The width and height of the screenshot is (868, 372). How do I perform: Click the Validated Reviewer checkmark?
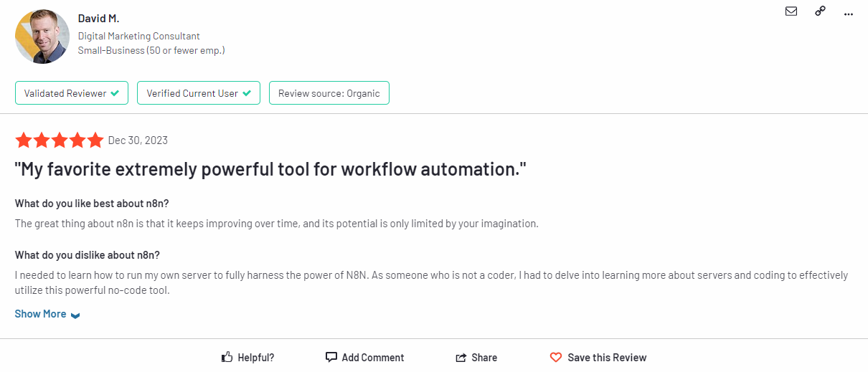(x=115, y=93)
